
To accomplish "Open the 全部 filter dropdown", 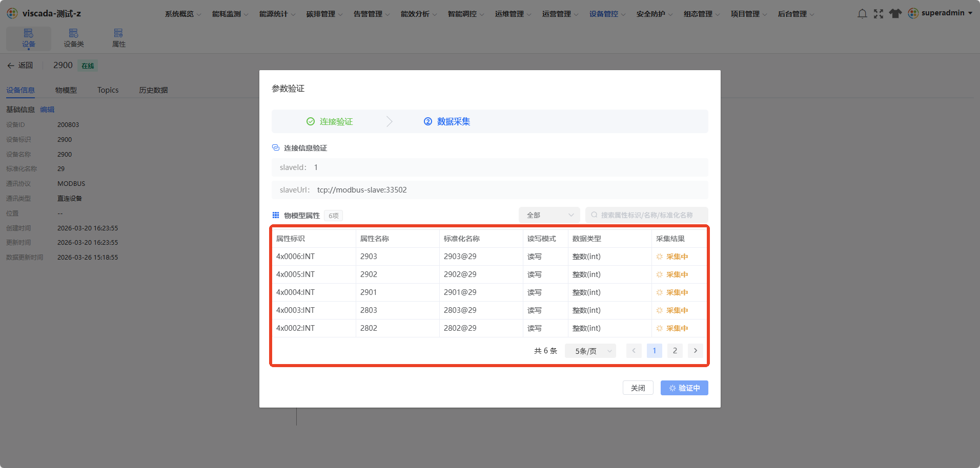I will point(549,215).
